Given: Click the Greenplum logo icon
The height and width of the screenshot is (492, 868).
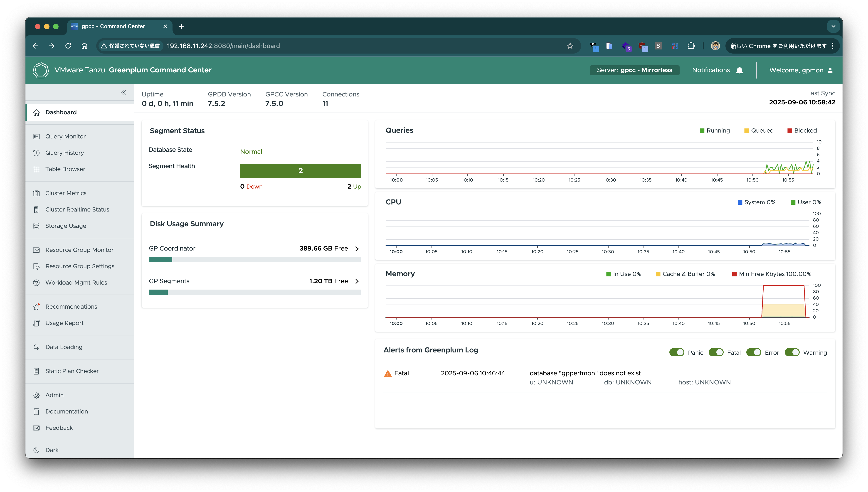Looking at the screenshot, I should 41,70.
